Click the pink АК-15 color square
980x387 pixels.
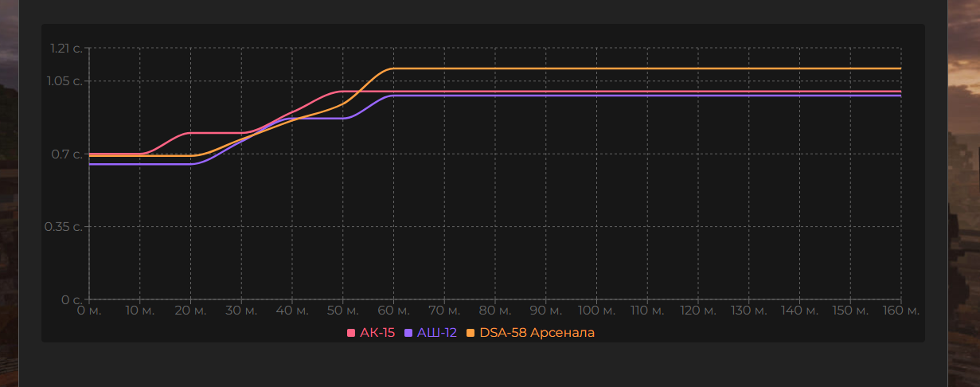tap(351, 333)
